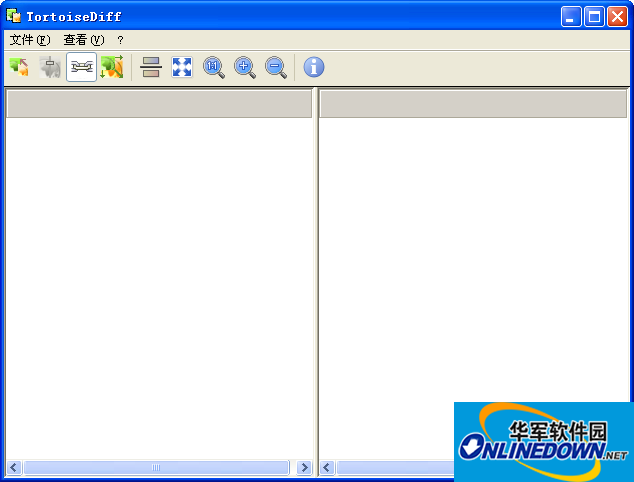Click the grayed-out overlay images icon
The height and width of the screenshot is (482, 634).
[50, 67]
